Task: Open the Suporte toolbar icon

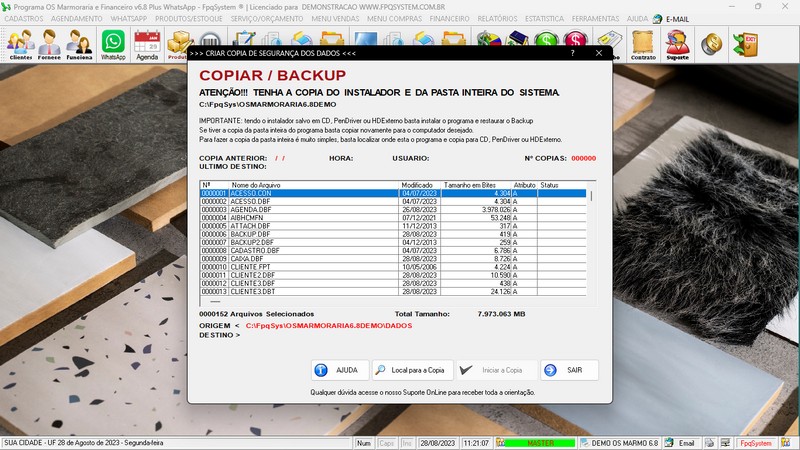Action: tap(677, 45)
